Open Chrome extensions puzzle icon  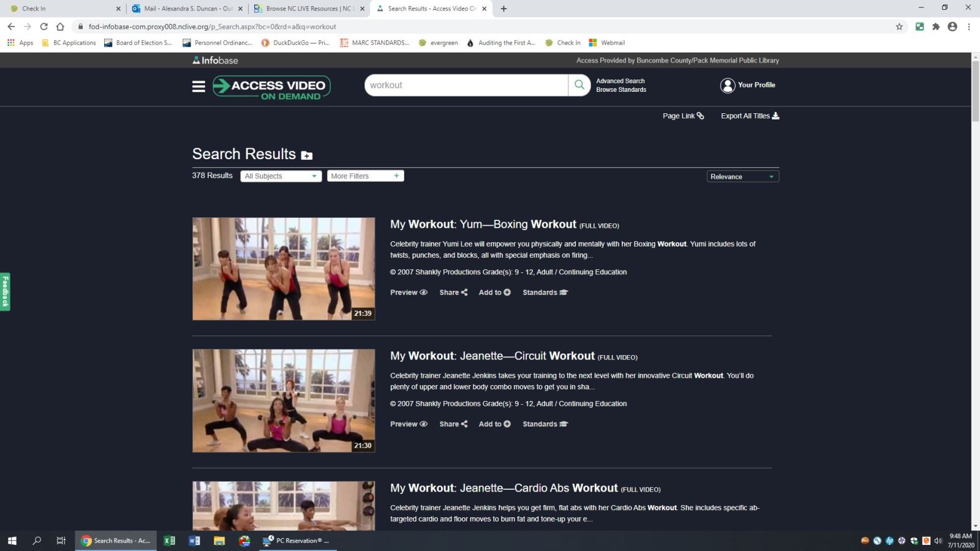(936, 26)
